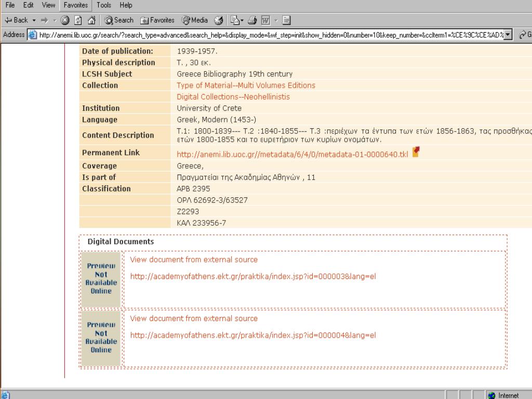The width and height of the screenshot is (532, 399).
Task: Click the 'Physical description' field label
Action: [x=118, y=62]
